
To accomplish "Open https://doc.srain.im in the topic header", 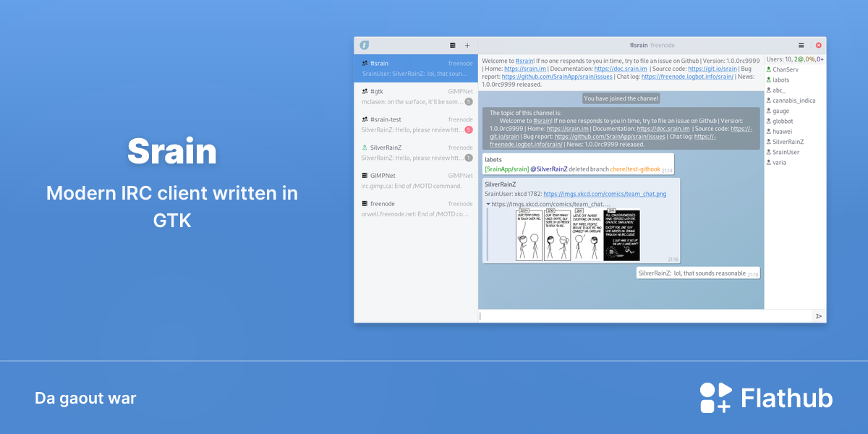I will 621,69.
